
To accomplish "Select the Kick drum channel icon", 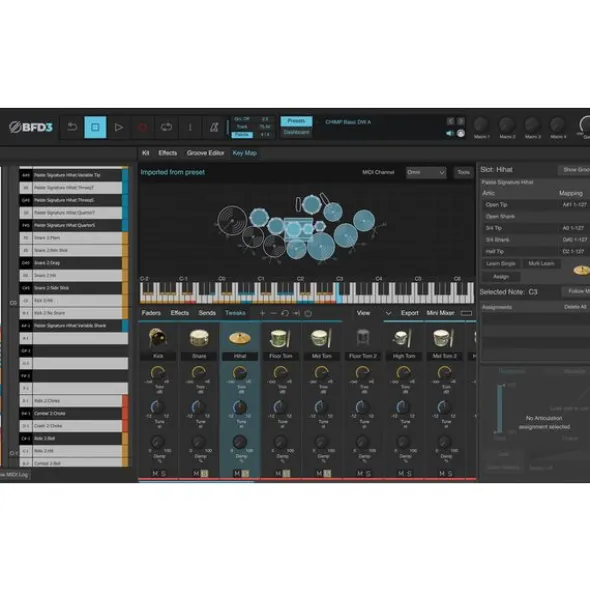I will pos(158,338).
